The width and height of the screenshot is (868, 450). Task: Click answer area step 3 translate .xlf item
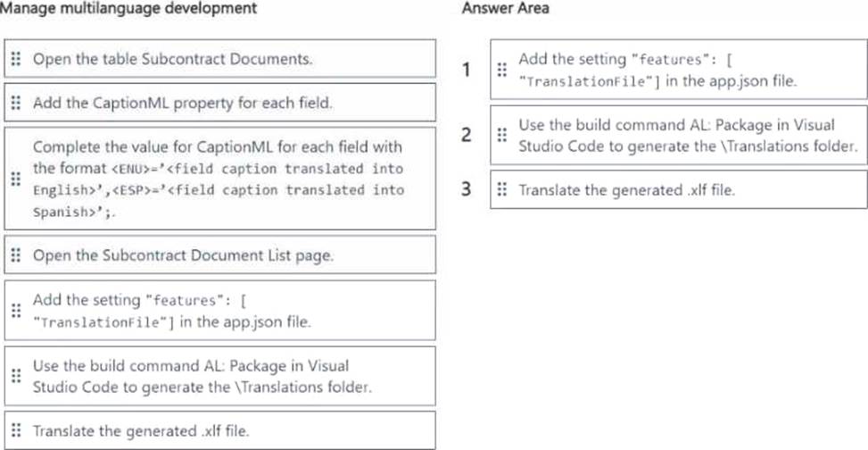click(x=679, y=189)
